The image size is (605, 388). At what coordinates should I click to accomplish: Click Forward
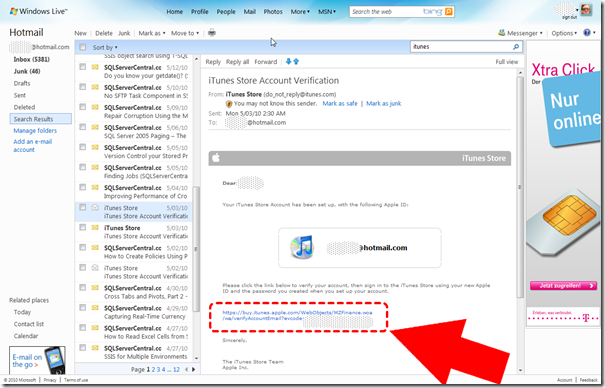coord(265,62)
